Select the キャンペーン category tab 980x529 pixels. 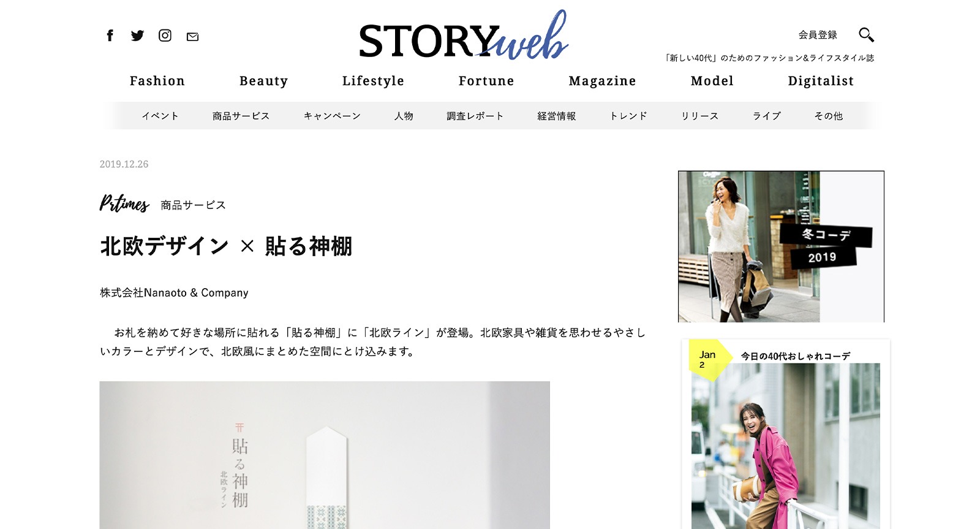(x=332, y=116)
